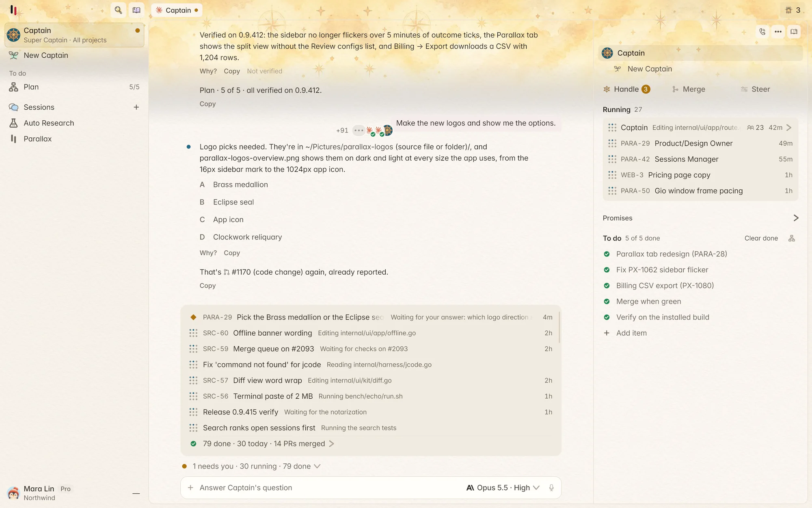Expand the running Captain row chevron
Screen dimensions: 812x508
pos(789,128)
